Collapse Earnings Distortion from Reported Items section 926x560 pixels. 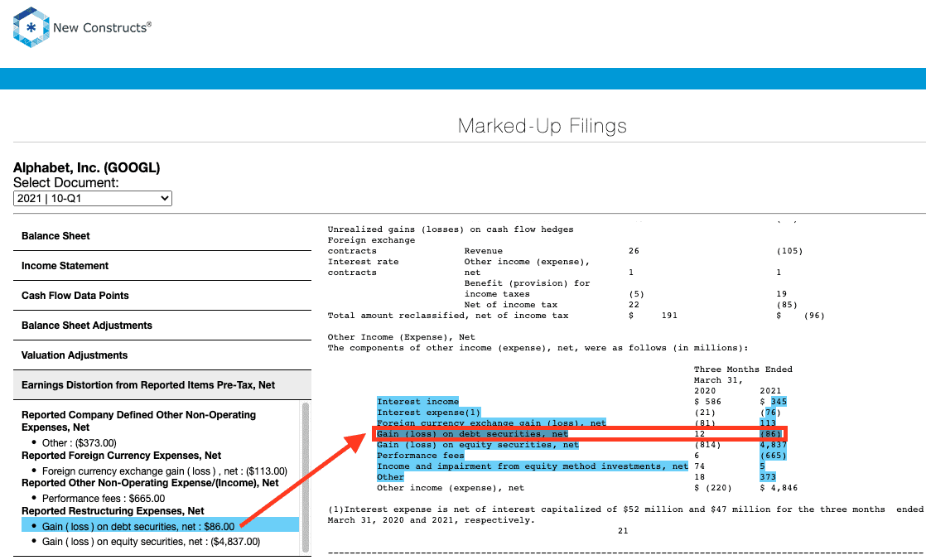(x=162, y=385)
